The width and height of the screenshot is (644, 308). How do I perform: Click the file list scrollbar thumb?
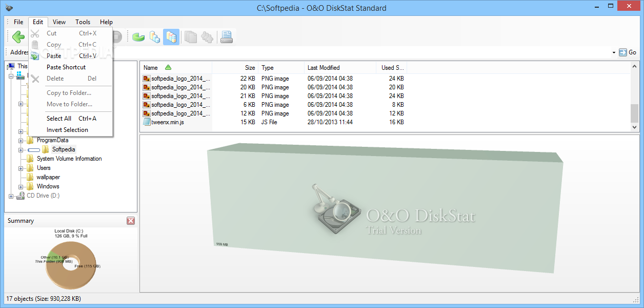(x=635, y=113)
